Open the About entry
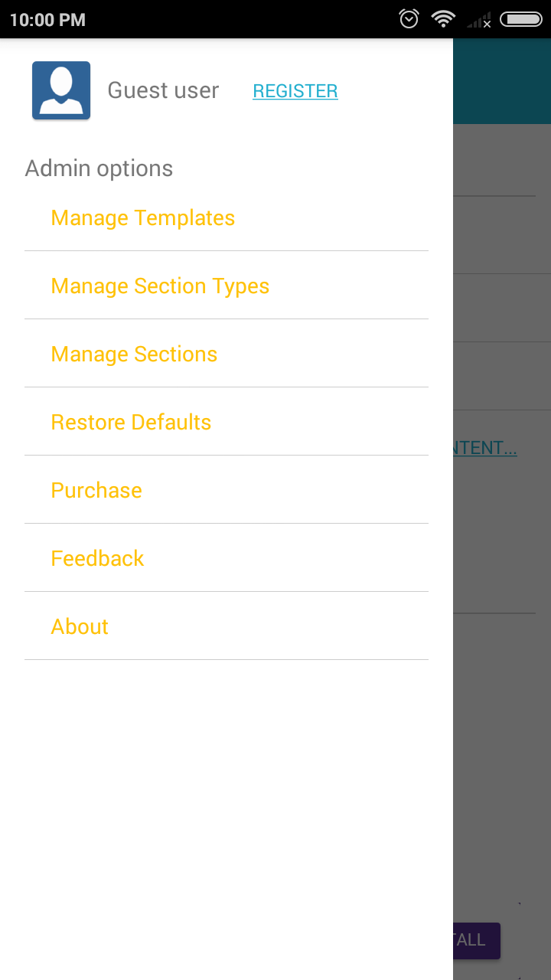Viewport: 551px width, 980px height. [x=80, y=627]
